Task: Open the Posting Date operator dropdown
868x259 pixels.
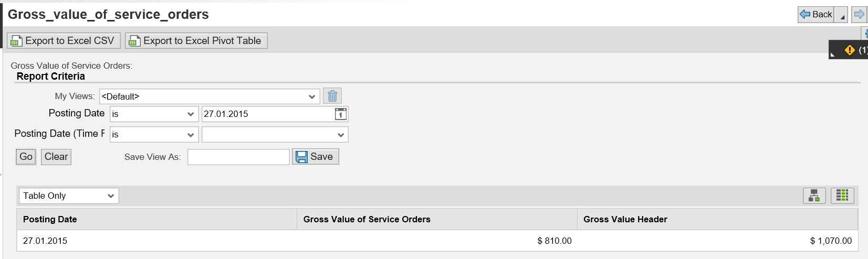Action: [x=154, y=114]
